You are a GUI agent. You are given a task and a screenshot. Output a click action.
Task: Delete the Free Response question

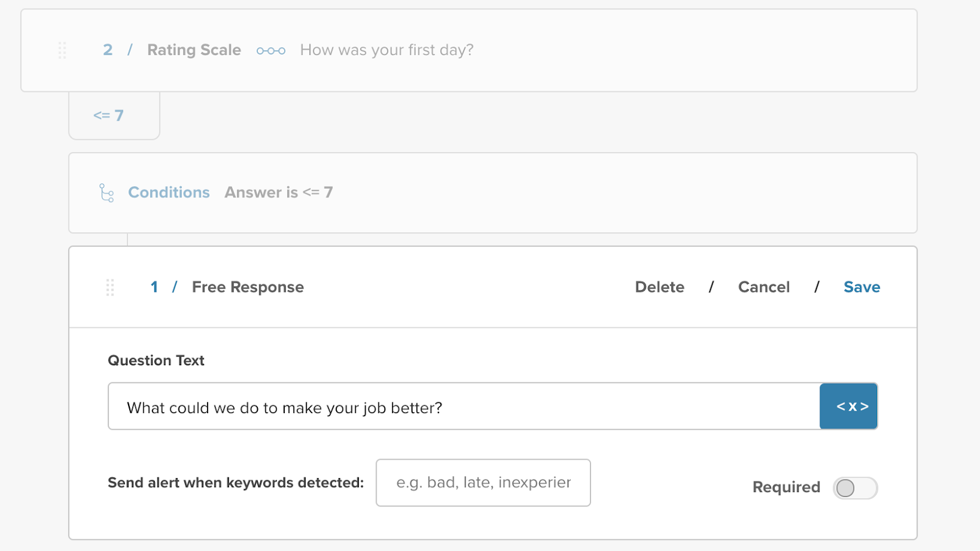click(x=660, y=287)
